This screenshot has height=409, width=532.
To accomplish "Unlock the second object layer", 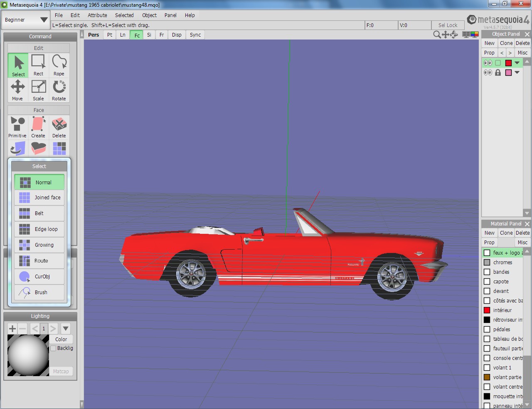I will pyautogui.click(x=498, y=72).
